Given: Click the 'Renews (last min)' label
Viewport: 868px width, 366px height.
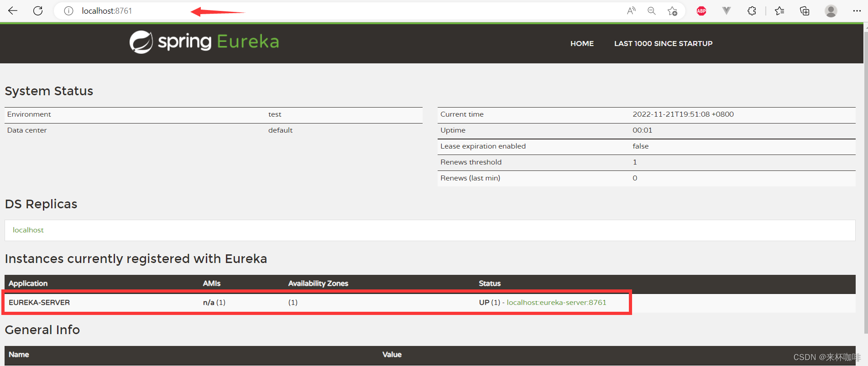Looking at the screenshot, I should (470, 178).
